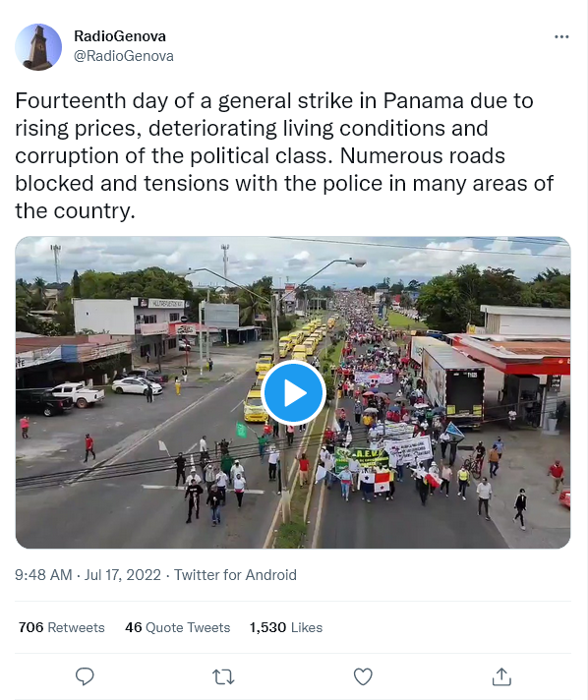Viewport: 588px width, 700px height.
Task: Click the white pickup truck in the video preview
Action: (x=77, y=394)
